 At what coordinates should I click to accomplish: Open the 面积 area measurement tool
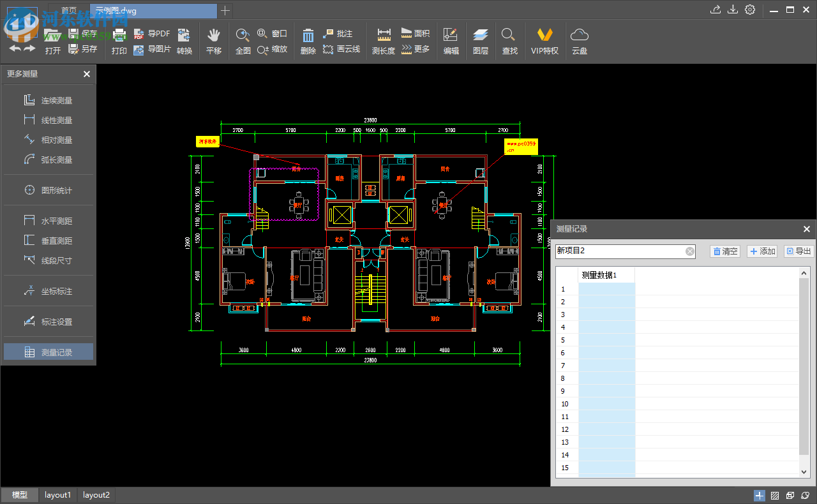click(416, 33)
